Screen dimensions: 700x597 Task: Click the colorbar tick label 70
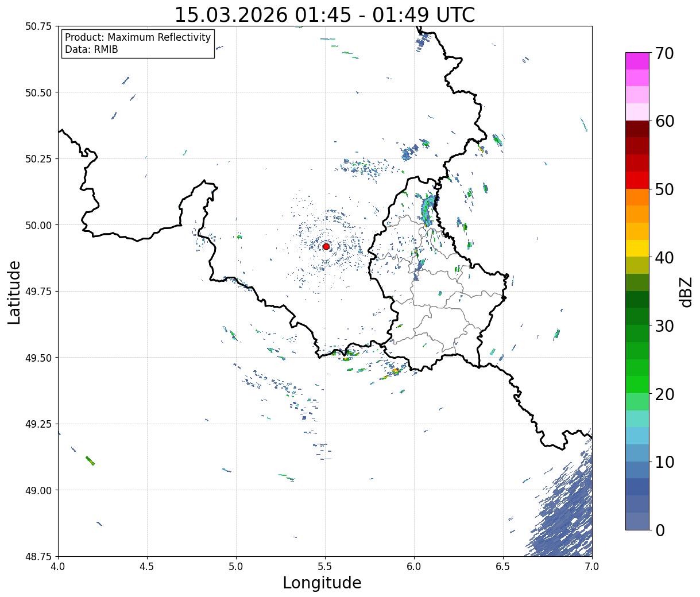point(664,53)
